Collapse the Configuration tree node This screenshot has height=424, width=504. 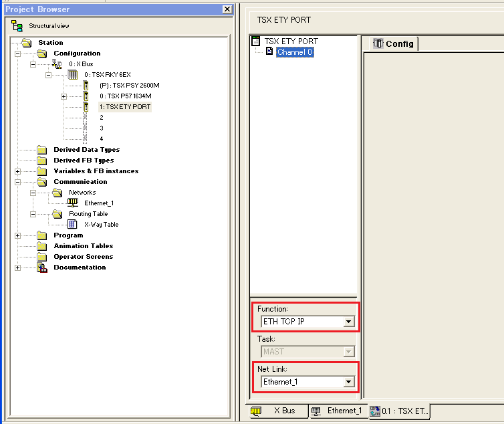pos(17,54)
